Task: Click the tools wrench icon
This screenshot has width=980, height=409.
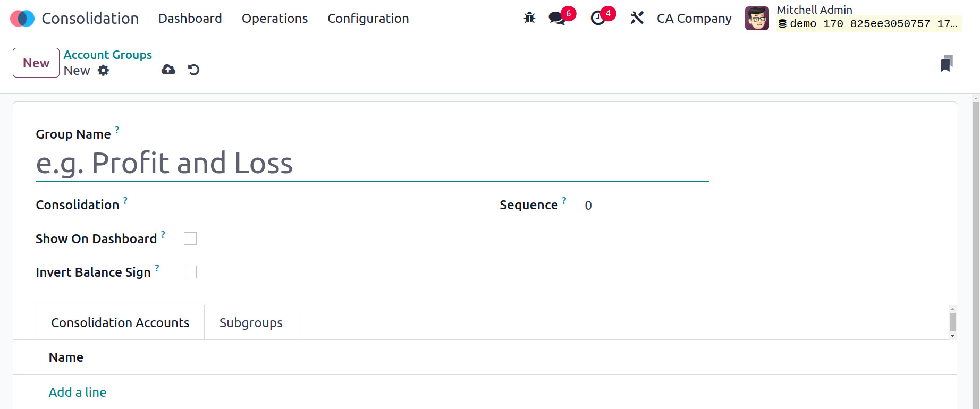Action: (x=637, y=18)
